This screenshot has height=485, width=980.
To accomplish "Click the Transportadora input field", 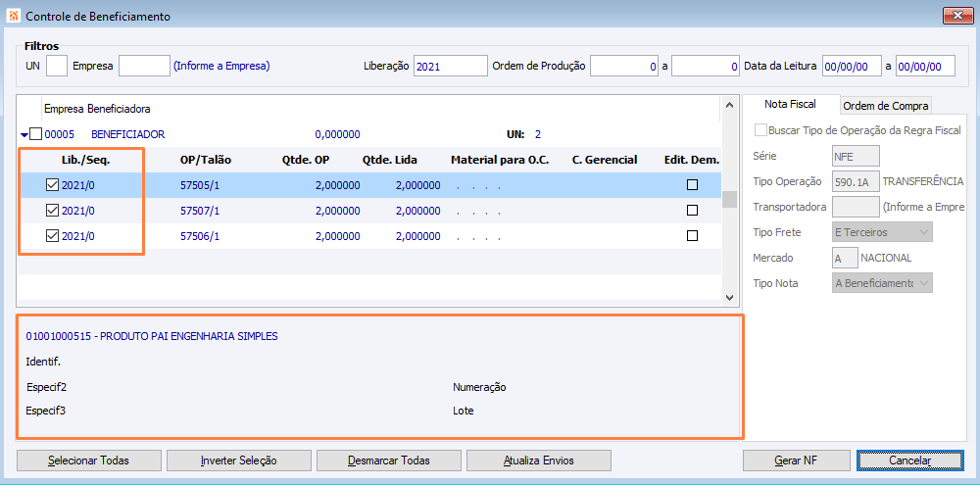I will (856, 207).
